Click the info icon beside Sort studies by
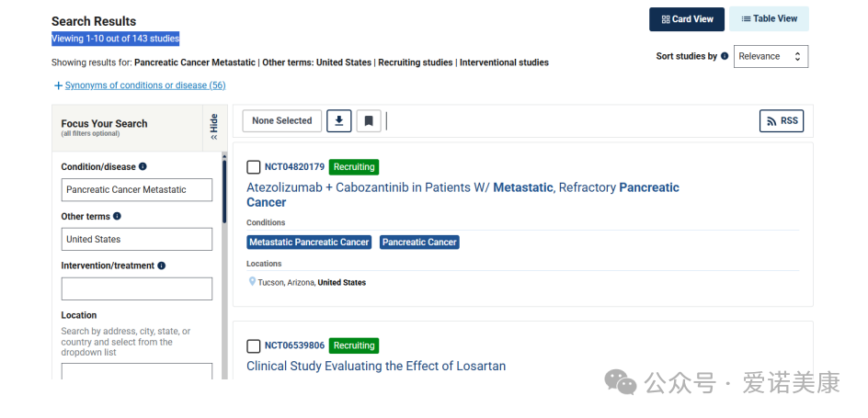Screen dimensions: 868x418 coord(724,56)
